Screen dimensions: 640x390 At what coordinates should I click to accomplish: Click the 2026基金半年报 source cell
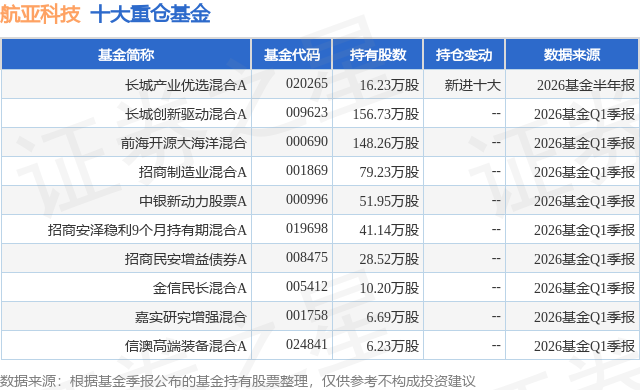(x=586, y=85)
